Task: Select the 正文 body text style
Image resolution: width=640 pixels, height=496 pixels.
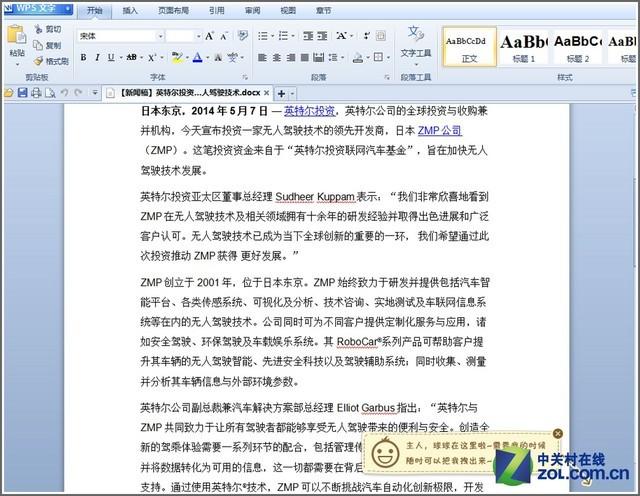Action: 469,47
